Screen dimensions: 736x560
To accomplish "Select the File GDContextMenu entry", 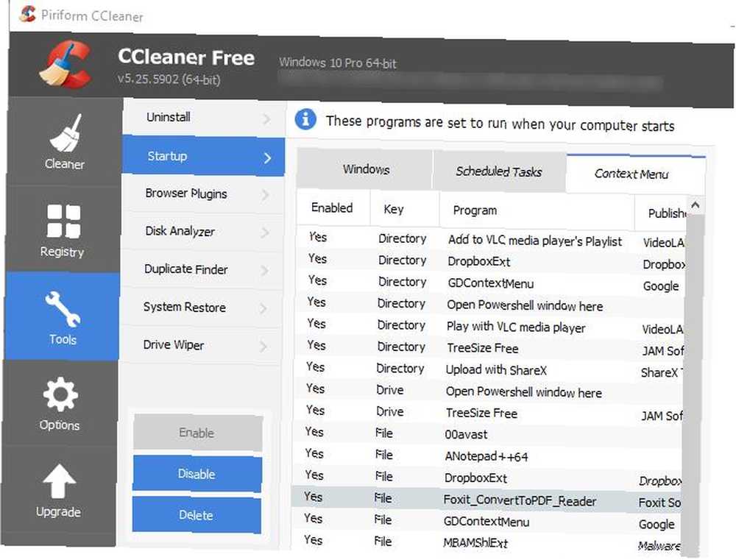I will [x=485, y=522].
